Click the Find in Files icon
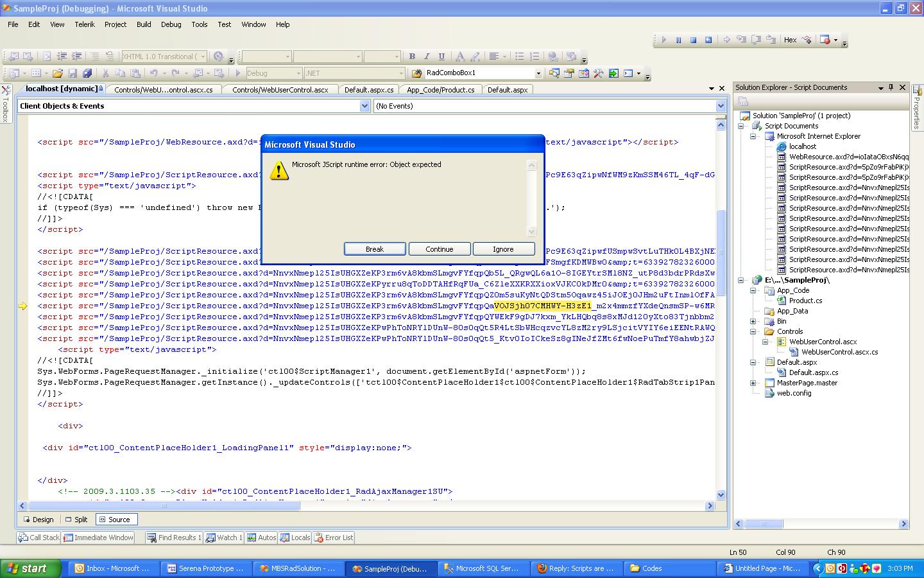 pos(416,73)
